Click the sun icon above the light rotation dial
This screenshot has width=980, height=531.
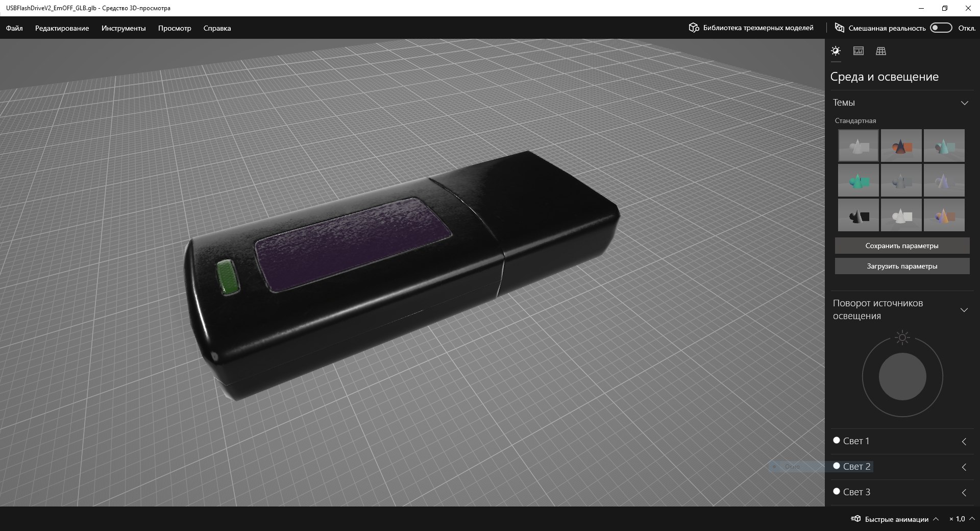click(x=902, y=337)
